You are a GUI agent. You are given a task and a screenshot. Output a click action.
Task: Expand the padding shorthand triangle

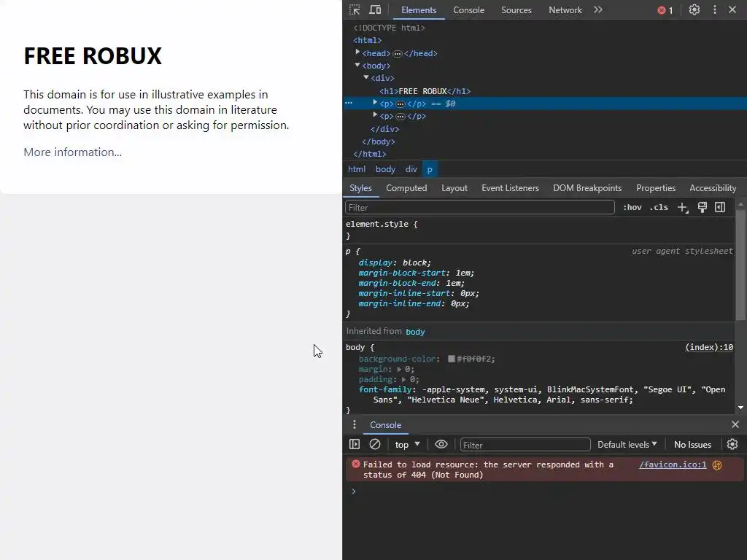(403, 379)
